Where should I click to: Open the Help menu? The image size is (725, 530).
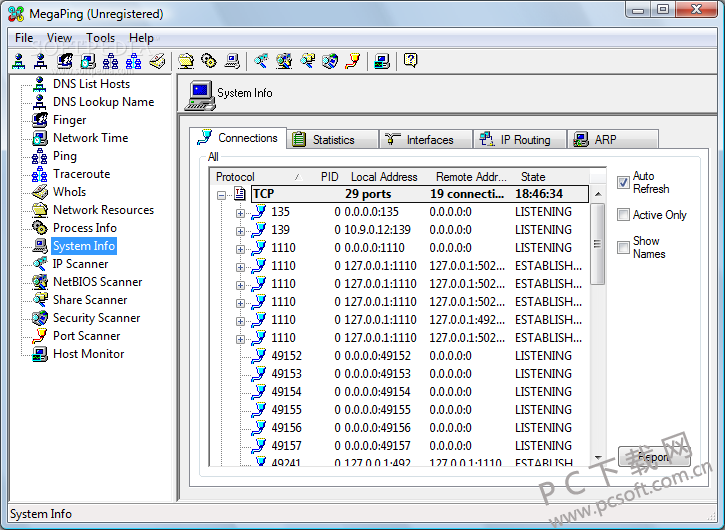pyautogui.click(x=141, y=38)
